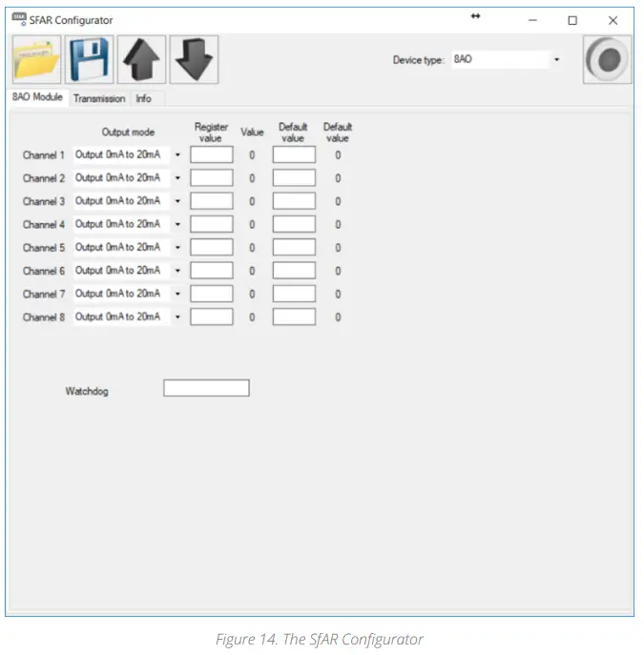Click Channel 5 register value field
Screen dimensions: 644x655
(212, 247)
